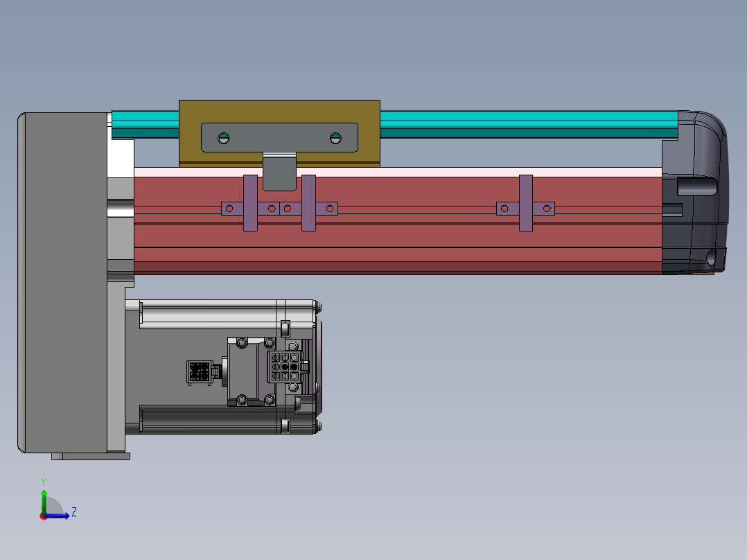This screenshot has height=560, width=747.
Task: Select the cyan cover strip right of the carriage
Action: pyautogui.click(x=529, y=124)
